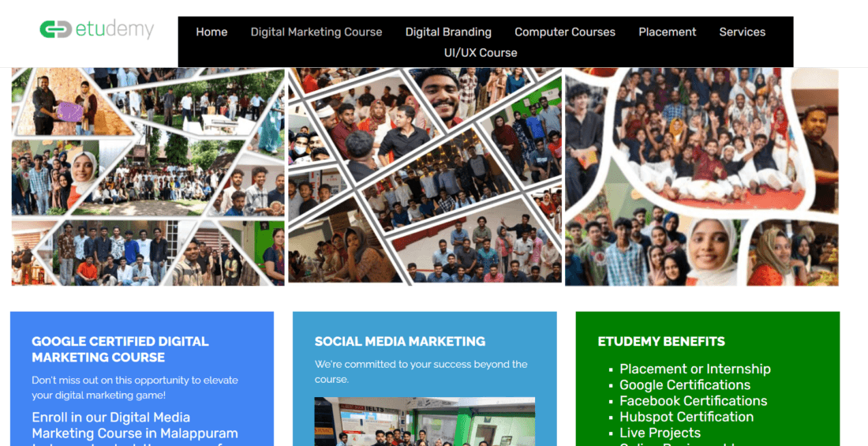
Task: Open Digital Marketing Course menu
Action: 316,32
